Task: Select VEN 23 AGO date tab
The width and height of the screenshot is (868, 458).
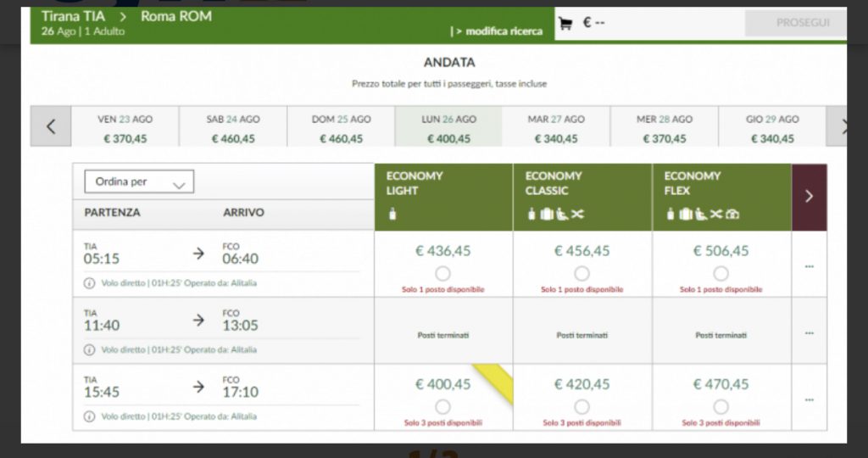Action: (125, 128)
